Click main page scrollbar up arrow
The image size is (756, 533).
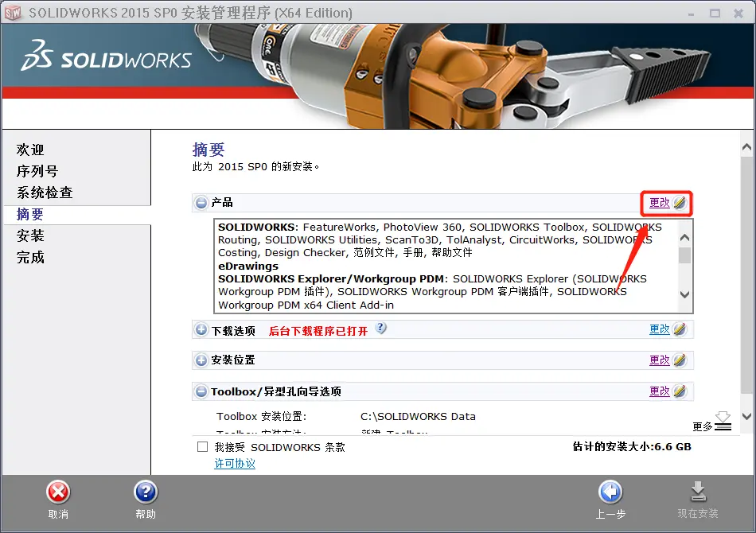[x=746, y=147]
